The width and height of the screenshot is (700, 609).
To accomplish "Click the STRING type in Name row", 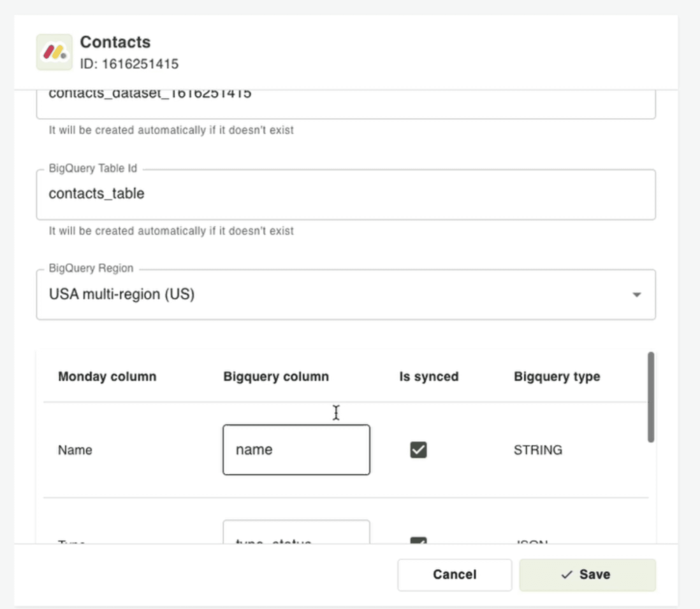I will pos(538,450).
